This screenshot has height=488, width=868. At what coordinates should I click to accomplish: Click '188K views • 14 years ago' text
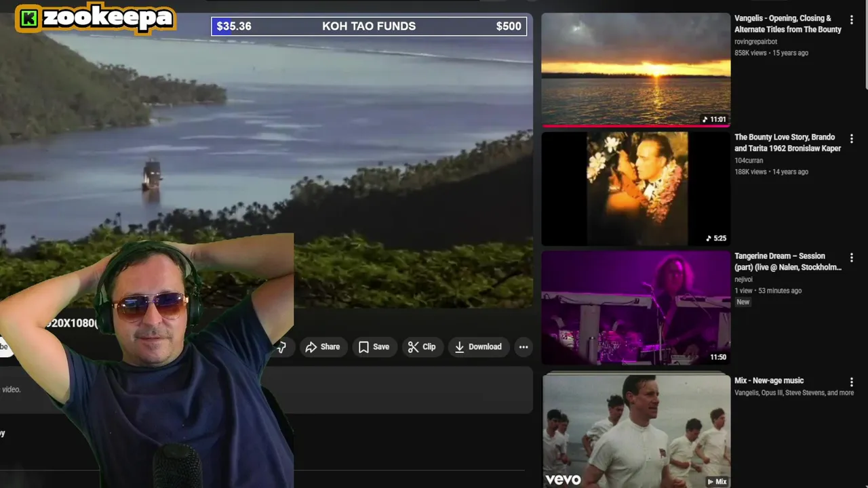point(771,172)
